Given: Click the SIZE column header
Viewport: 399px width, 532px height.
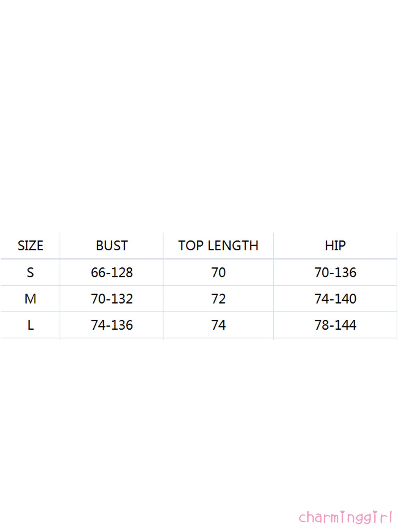Looking at the screenshot, I should (x=30, y=246).
